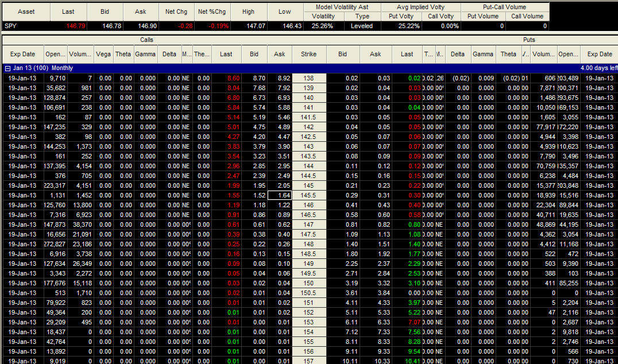Click the Put Volty column header
Viewport: 618px width, 364px height.
(x=401, y=16)
